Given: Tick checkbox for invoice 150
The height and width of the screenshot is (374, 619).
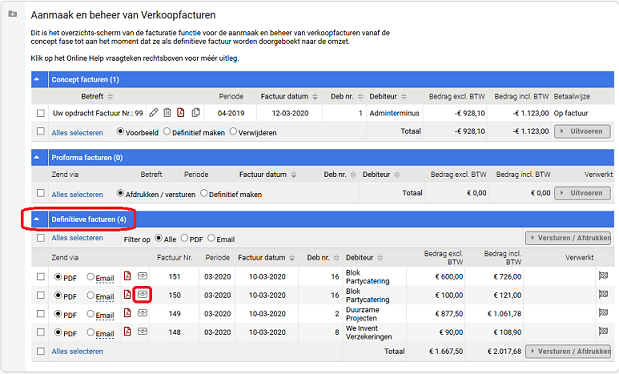Looking at the screenshot, I should pos(41,295).
